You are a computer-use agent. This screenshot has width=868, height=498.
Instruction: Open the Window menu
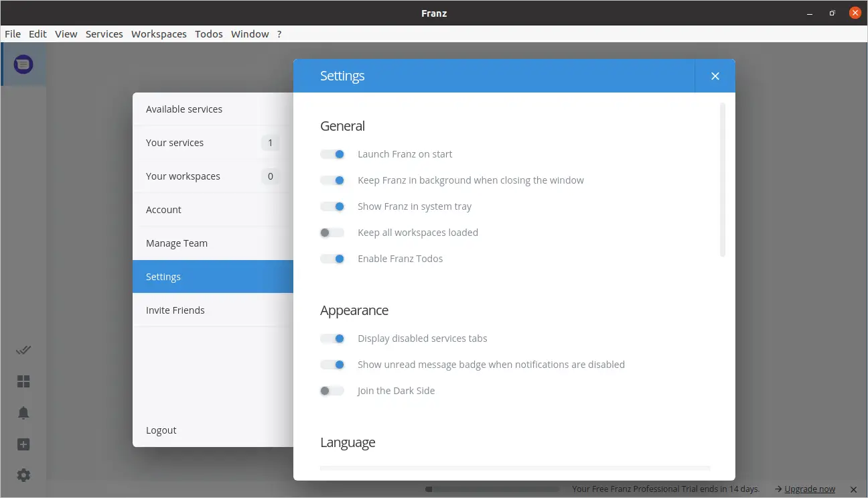(250, 34)
